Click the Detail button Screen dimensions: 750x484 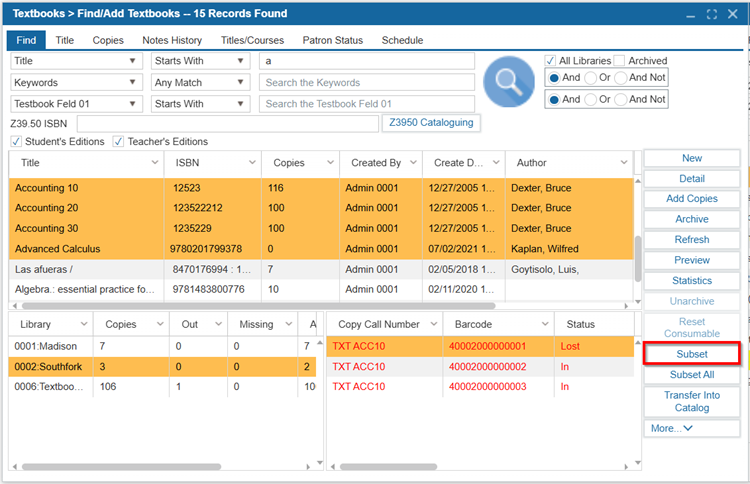click(x=692, y=179)
